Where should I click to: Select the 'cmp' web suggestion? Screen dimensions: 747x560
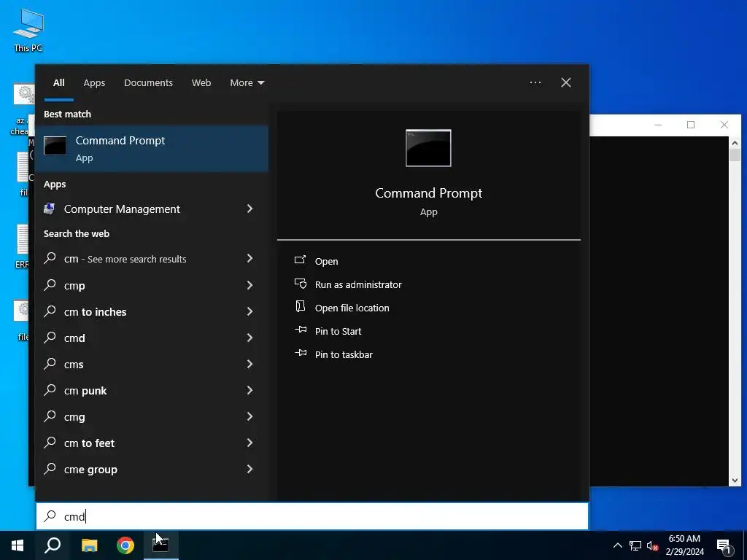[74, 286]
